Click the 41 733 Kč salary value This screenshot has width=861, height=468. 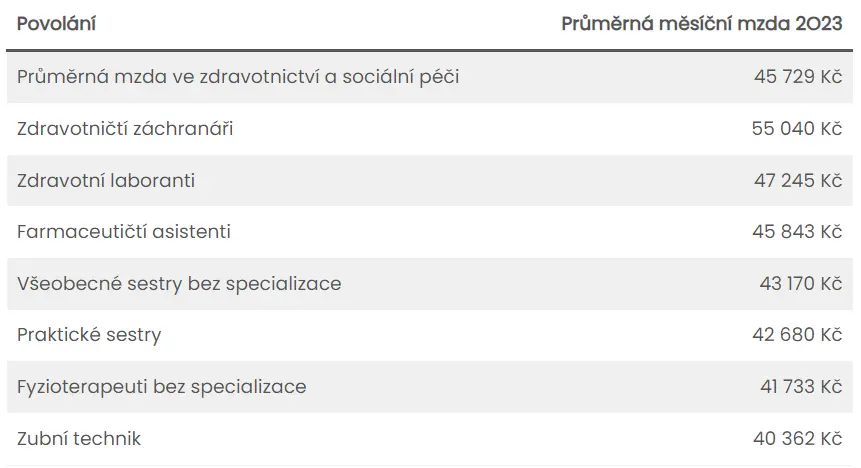click(801, 387)
